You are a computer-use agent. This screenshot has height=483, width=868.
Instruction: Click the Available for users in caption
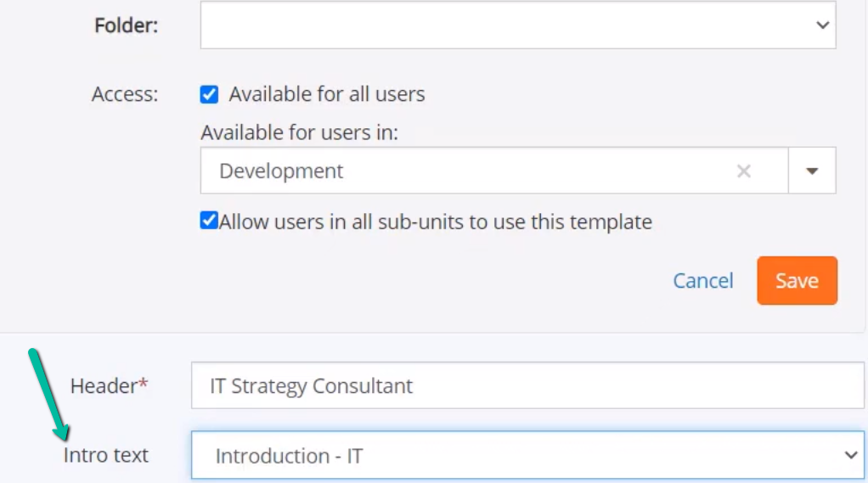(x=300, y=132)
